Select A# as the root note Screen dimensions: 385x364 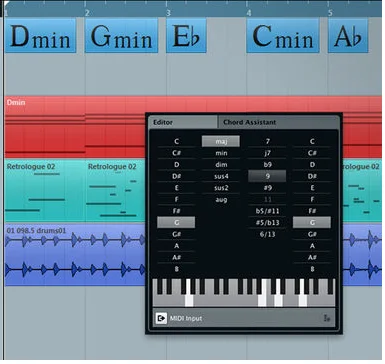[176, 258]
